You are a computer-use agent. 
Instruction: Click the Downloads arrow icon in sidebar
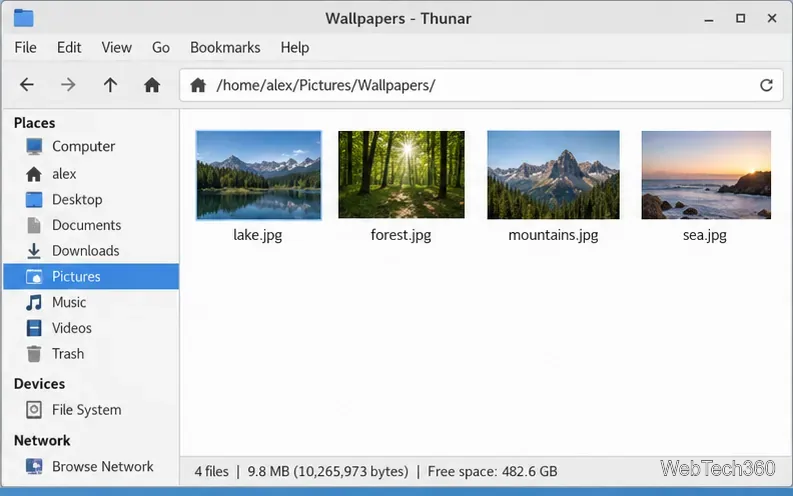[x=34, y=251]
